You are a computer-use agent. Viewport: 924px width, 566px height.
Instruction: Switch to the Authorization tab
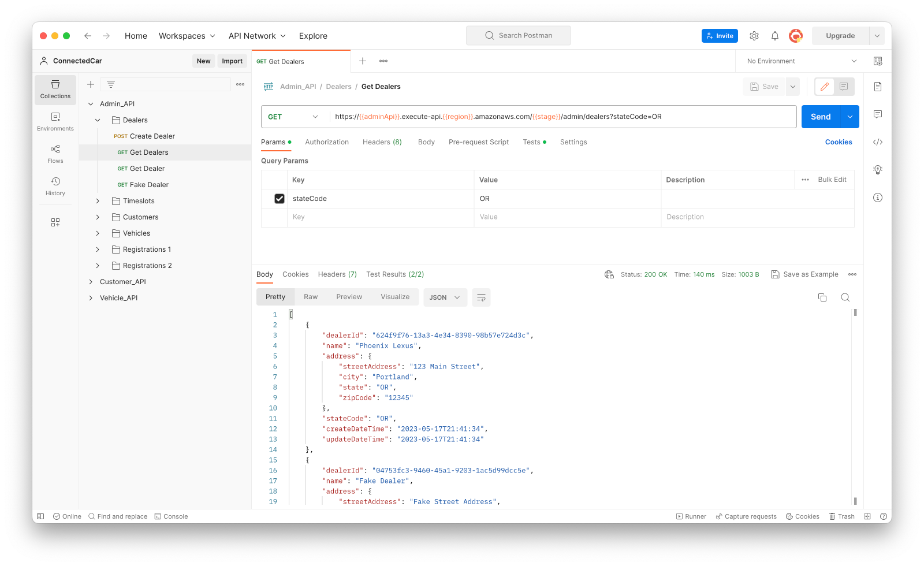tap(327, 142)
